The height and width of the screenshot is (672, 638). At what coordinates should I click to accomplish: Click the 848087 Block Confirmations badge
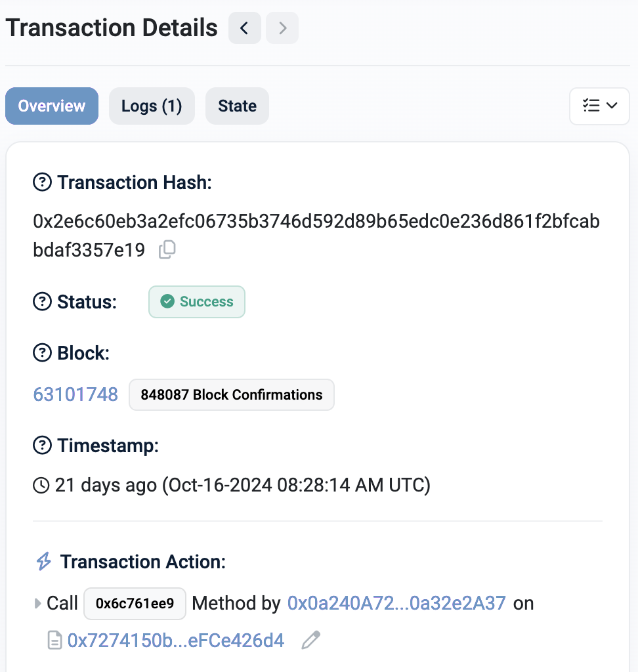point(232,394)
